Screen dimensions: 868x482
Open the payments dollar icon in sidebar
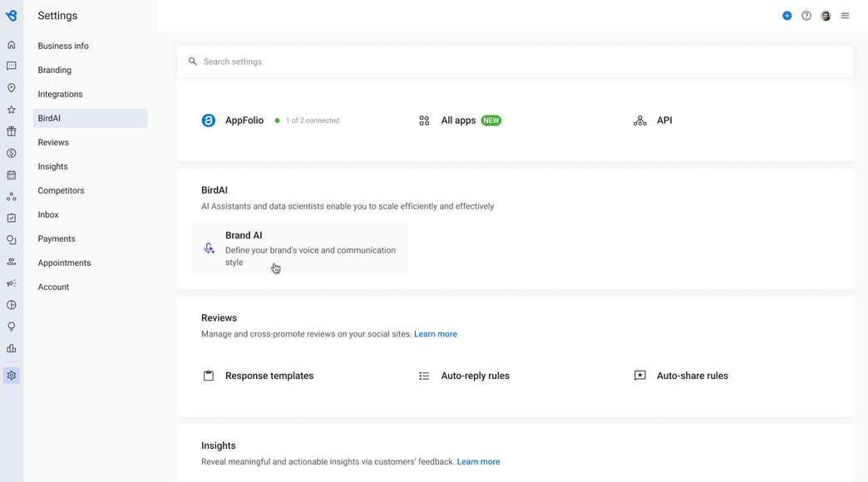pyautogui.click(x=11, y=153)
